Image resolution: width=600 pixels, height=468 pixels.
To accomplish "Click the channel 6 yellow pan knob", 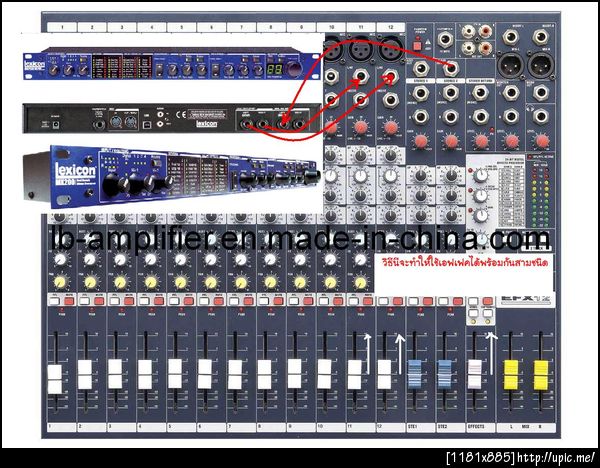I will click(210, 282).
